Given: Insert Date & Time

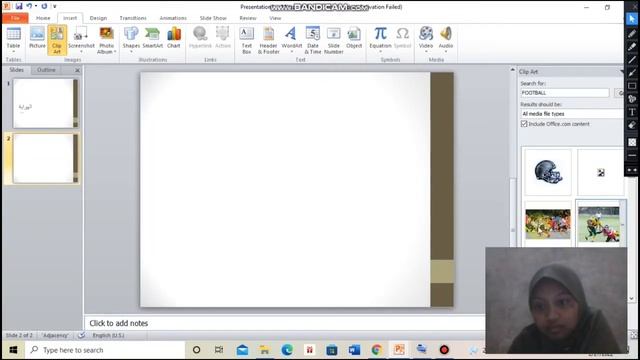Looking at the screenshot, I should [x=313, y=40].
